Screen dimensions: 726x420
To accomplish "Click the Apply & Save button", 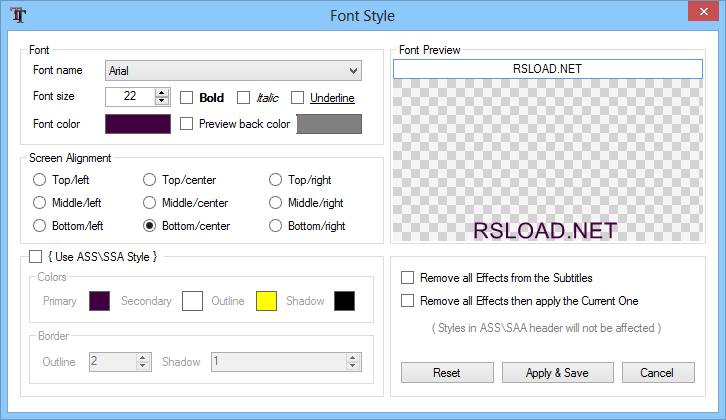I will click(x=557, y=373).
